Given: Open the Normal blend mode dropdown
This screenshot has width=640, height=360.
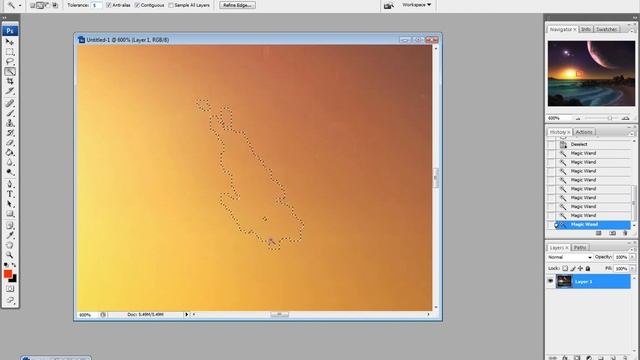Looking at the screenshot, I should [569, 257].
